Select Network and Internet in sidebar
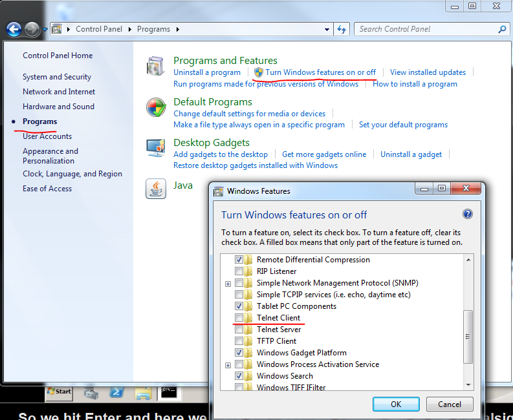 point(59,92)
